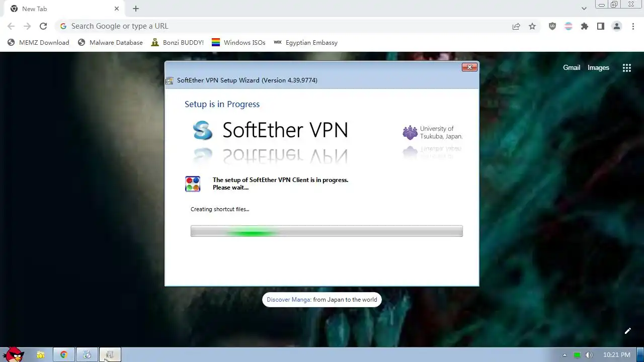Click 'Setup is in Progress' heading
The image size is (644, 362).
(x=222, y=104)
